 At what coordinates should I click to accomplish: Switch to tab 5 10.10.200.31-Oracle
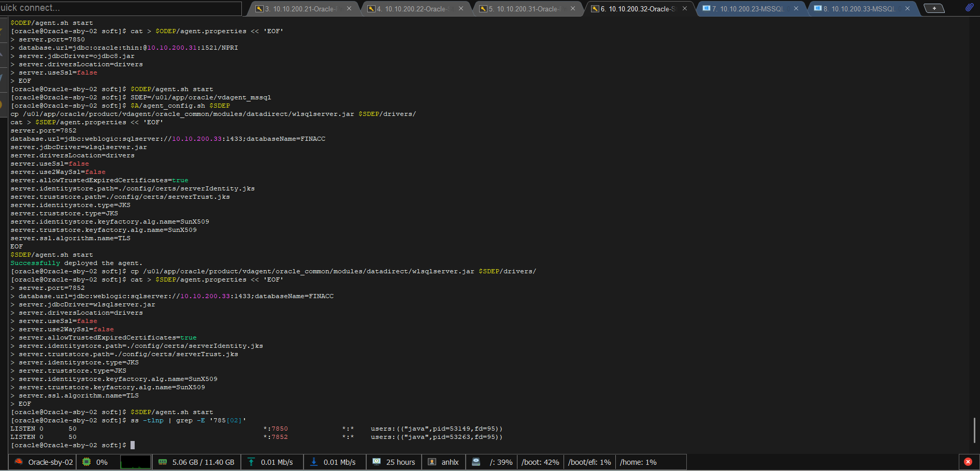pyautogui.click(x=527, y=9)
